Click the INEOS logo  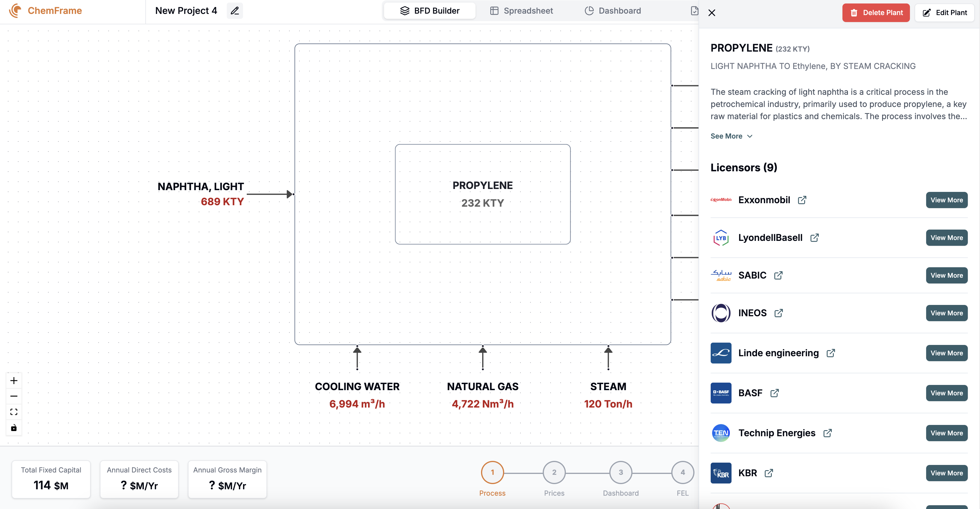[x=721, y=313]
